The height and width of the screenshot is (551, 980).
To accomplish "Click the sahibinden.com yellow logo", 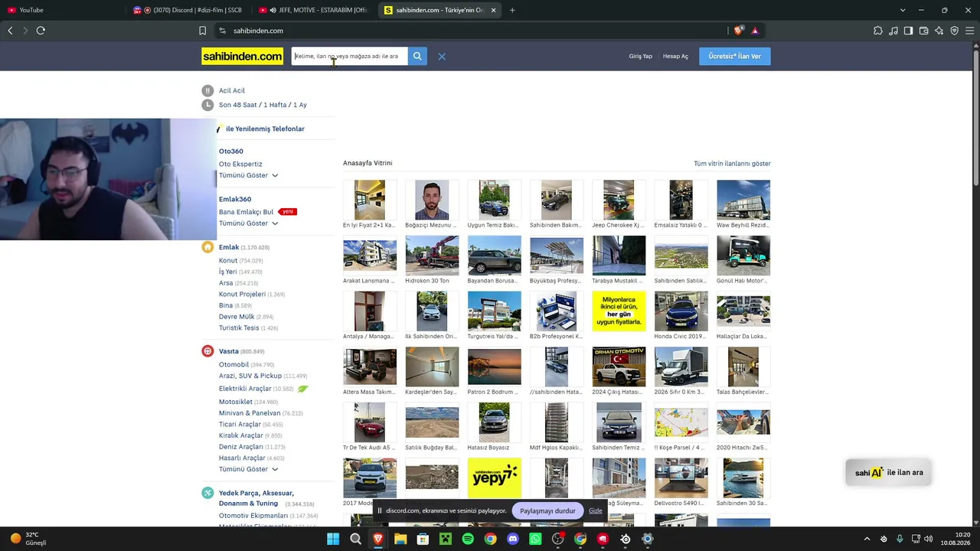I will click(243, 57).
